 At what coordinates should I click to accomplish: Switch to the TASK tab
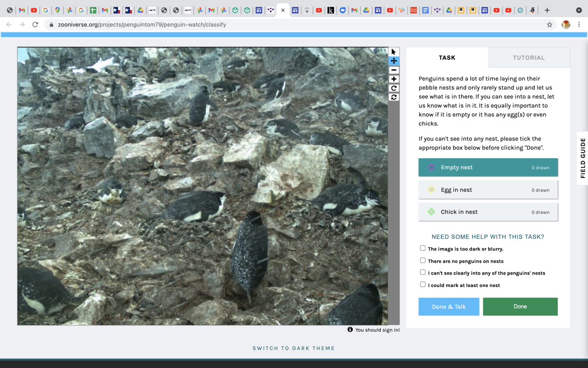tap(447, 57)
